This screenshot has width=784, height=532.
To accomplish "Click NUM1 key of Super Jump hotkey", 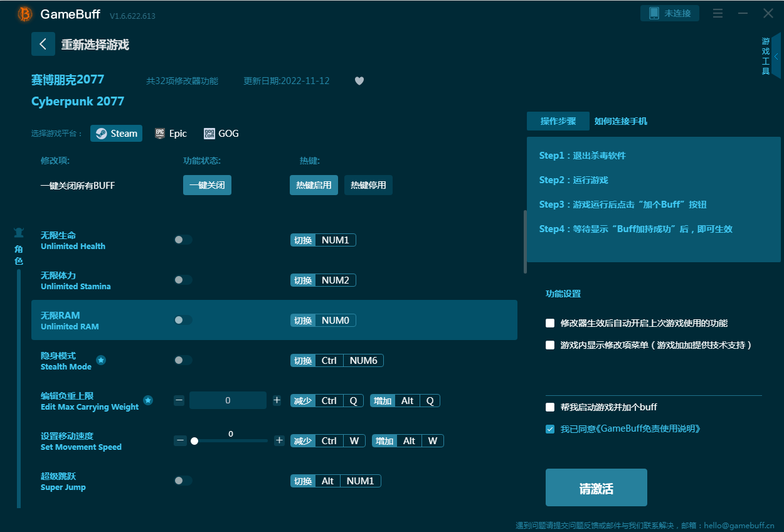I will tap(361, 481).
